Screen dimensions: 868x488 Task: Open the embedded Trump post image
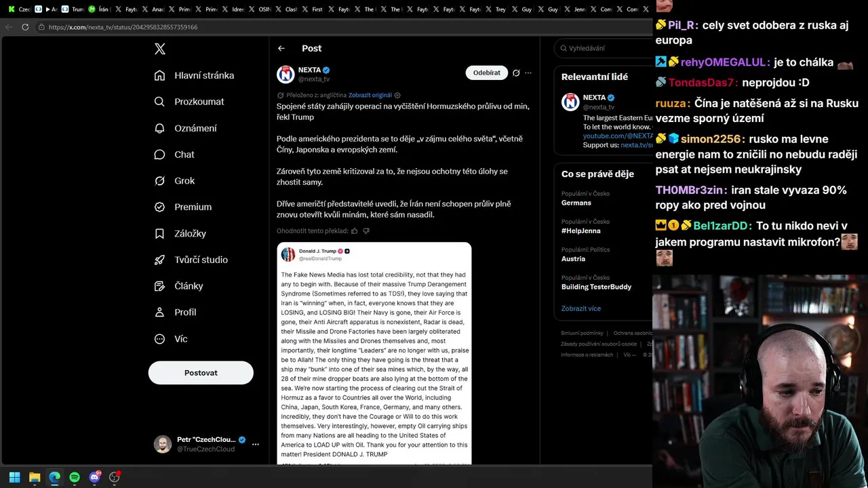[374, 353]
